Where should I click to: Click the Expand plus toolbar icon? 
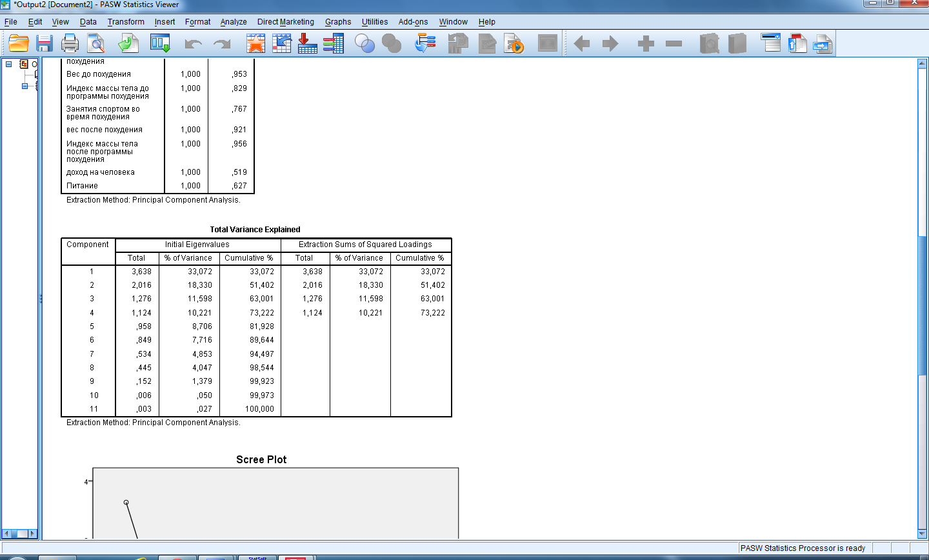click(x=646, y=44)
